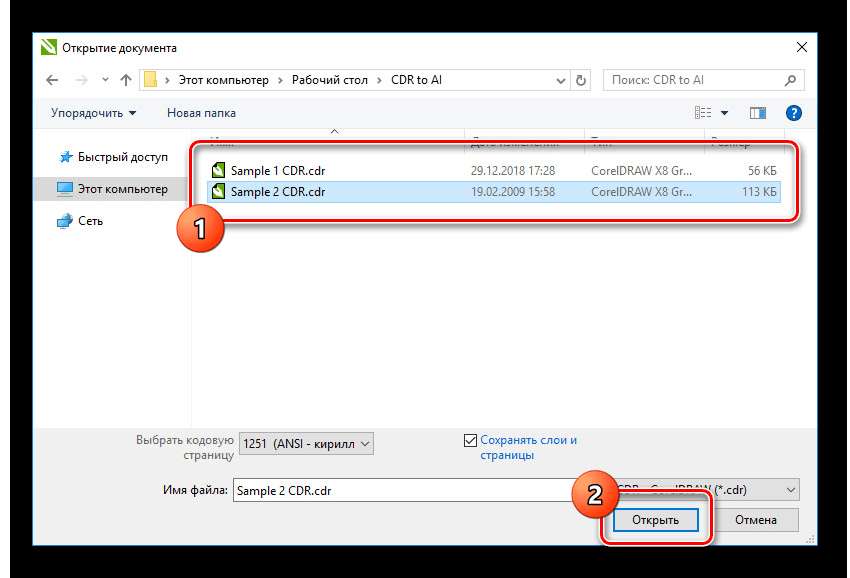Click the 'Открыть' button

(655, 520)
